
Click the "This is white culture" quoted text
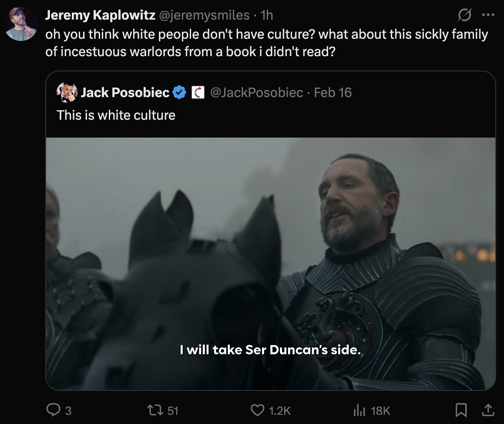coord(116,115)
